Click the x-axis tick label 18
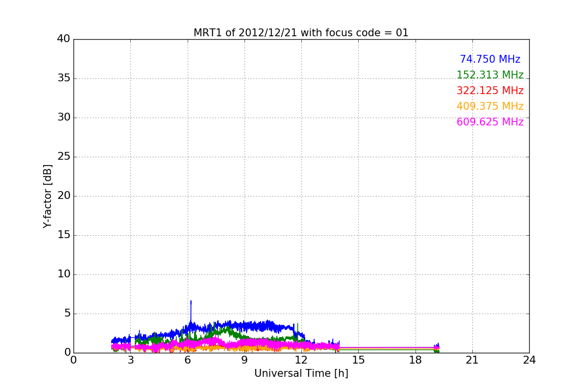The image size is (588, 392). 416,360
